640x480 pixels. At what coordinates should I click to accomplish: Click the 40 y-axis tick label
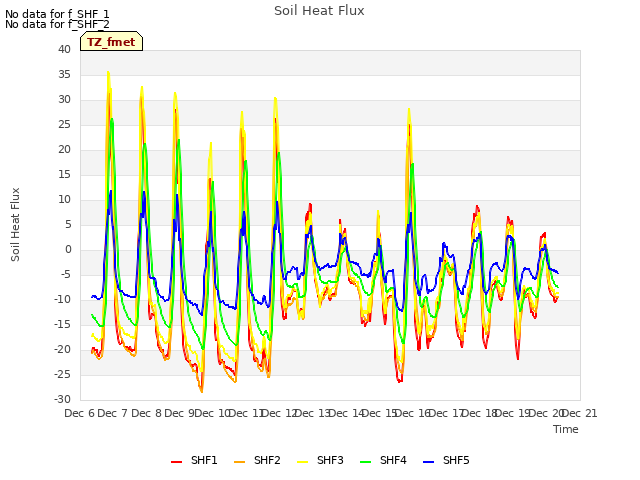tap(64, 49)
